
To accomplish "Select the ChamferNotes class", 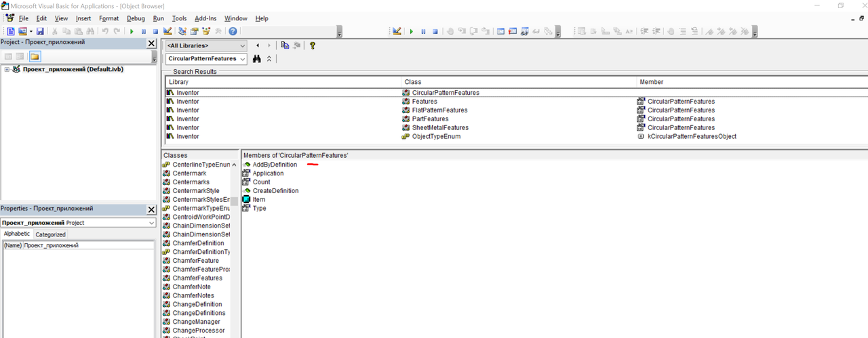I will tap(193, 296).
